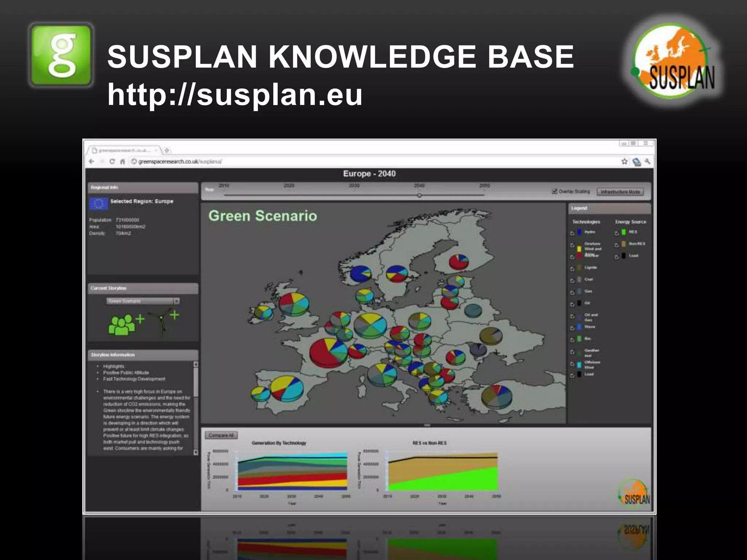The height and width of the screenshot is (560, 747).
Task: Select the large pie chart over France
Action: [329, 353]
